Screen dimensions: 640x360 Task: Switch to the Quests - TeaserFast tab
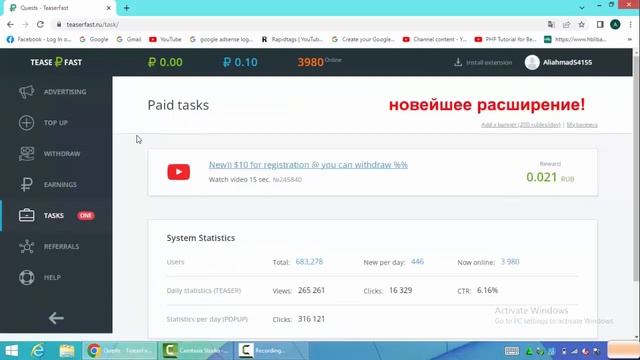click(x=59, y=8)
